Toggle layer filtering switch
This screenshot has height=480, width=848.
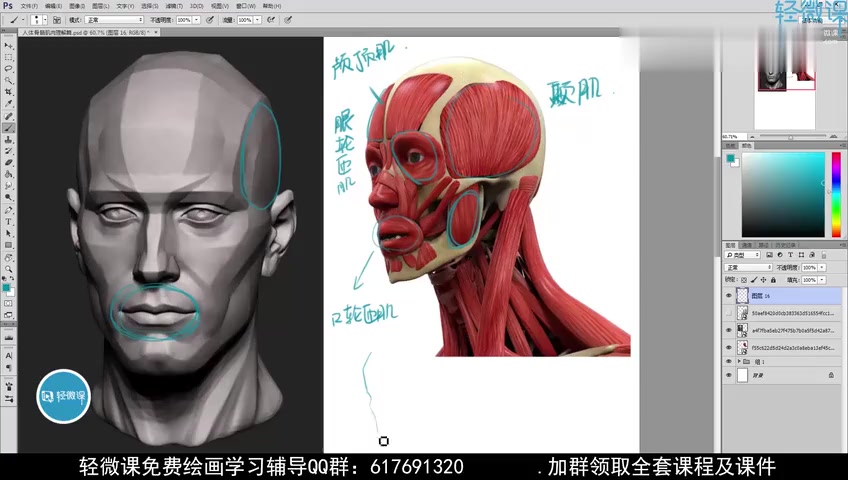[x=824, y=255]
